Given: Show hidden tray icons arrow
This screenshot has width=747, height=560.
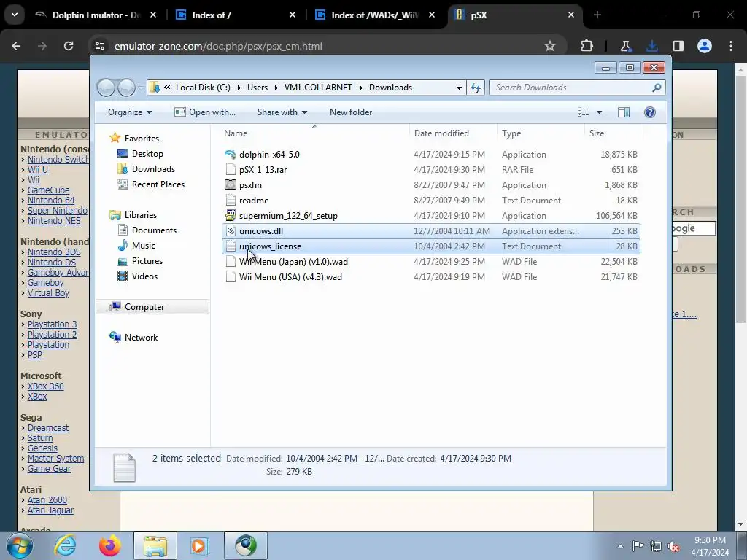Looking at the screenshot, I should coord(620,547).
